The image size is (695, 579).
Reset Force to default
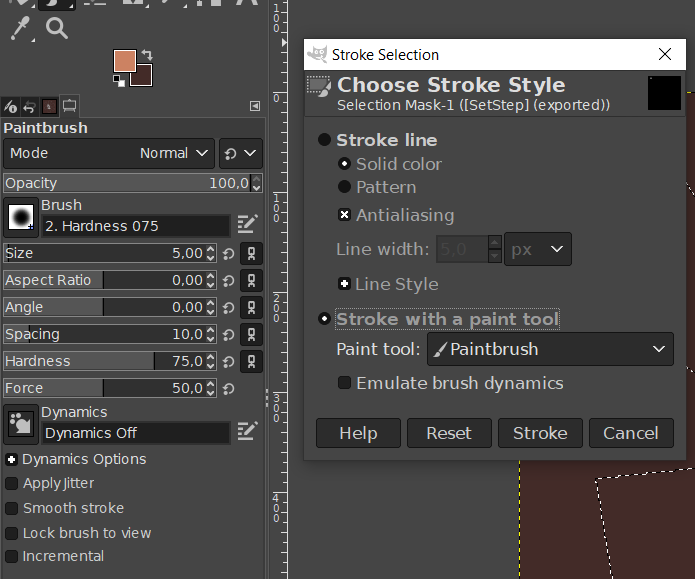[229, 389]
